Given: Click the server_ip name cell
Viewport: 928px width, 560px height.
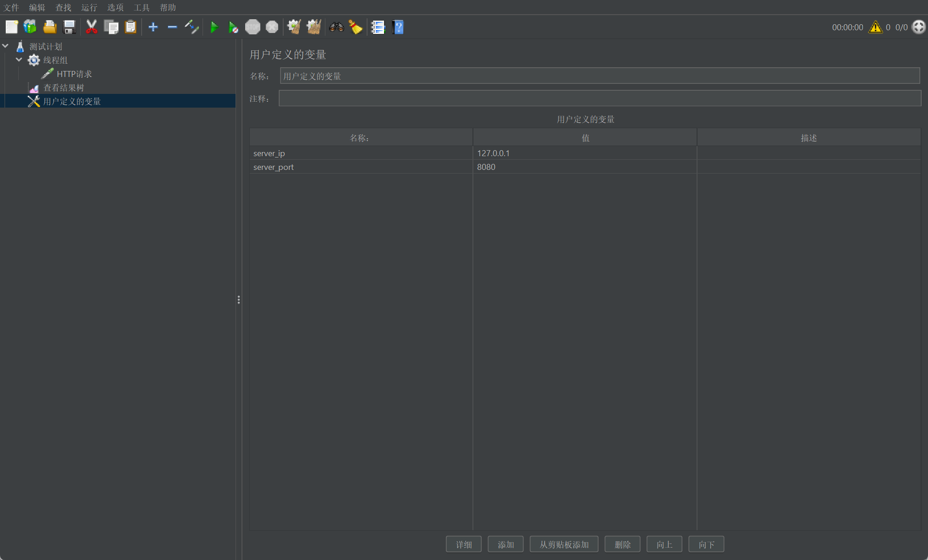Looking at the screenshot, I should pos(361,153).
